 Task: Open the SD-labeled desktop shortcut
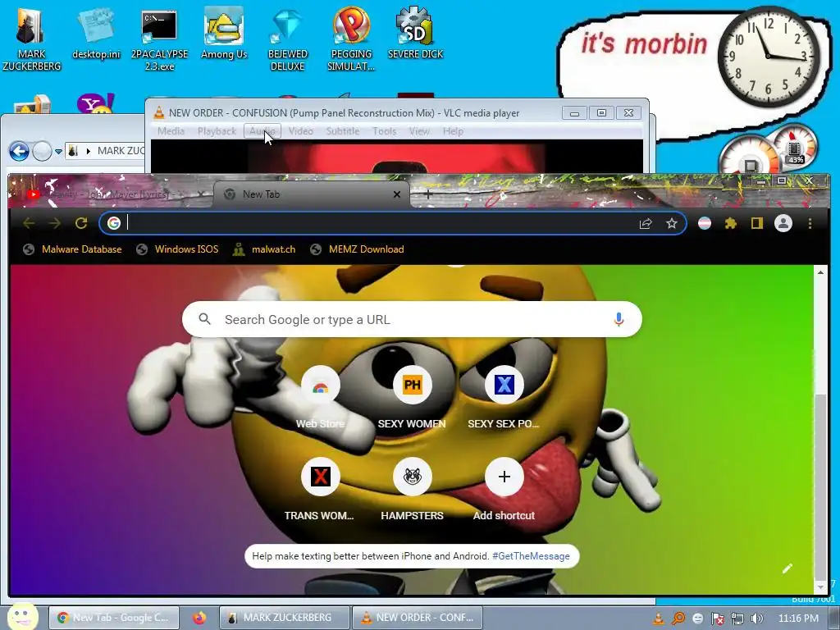(x=415, y=33)
